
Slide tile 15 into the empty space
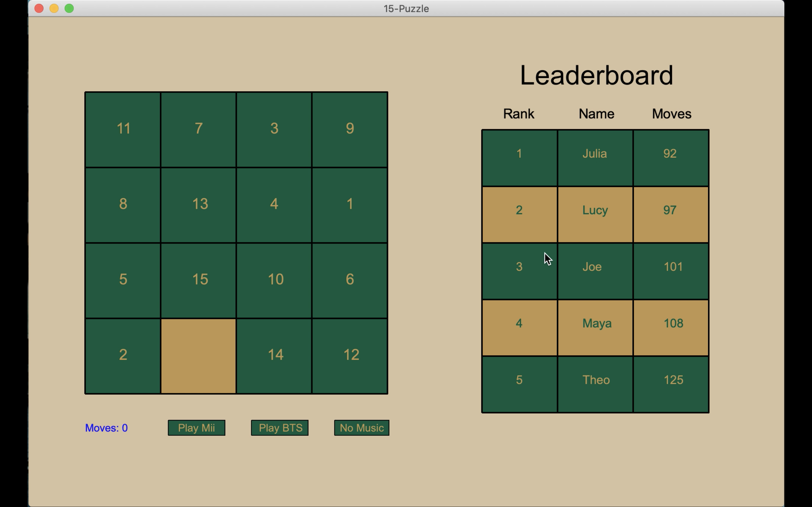pos(198,280)
